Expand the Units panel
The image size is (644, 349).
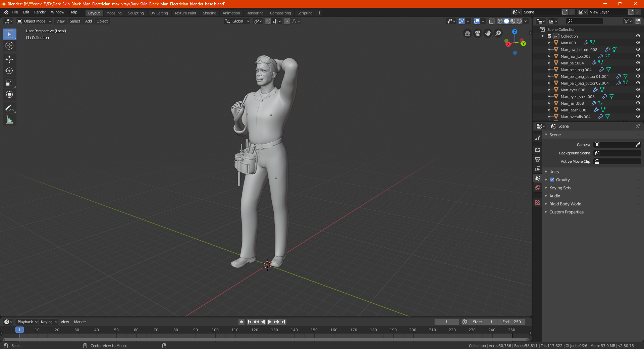point(554,171)
